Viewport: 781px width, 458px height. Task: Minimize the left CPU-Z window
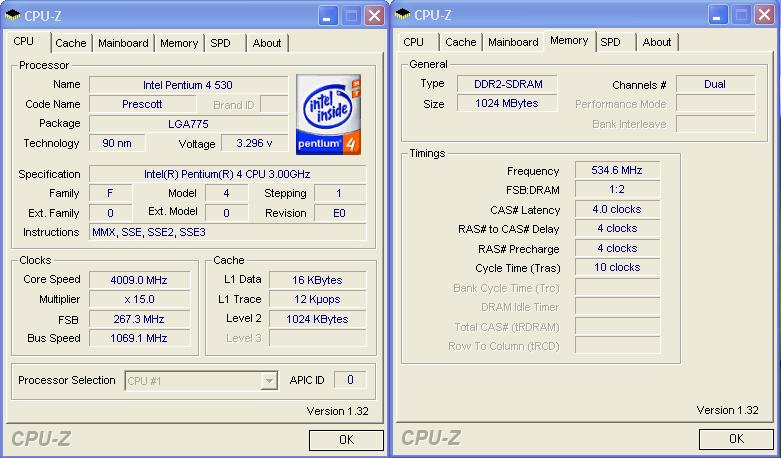[x=327, y=16]
